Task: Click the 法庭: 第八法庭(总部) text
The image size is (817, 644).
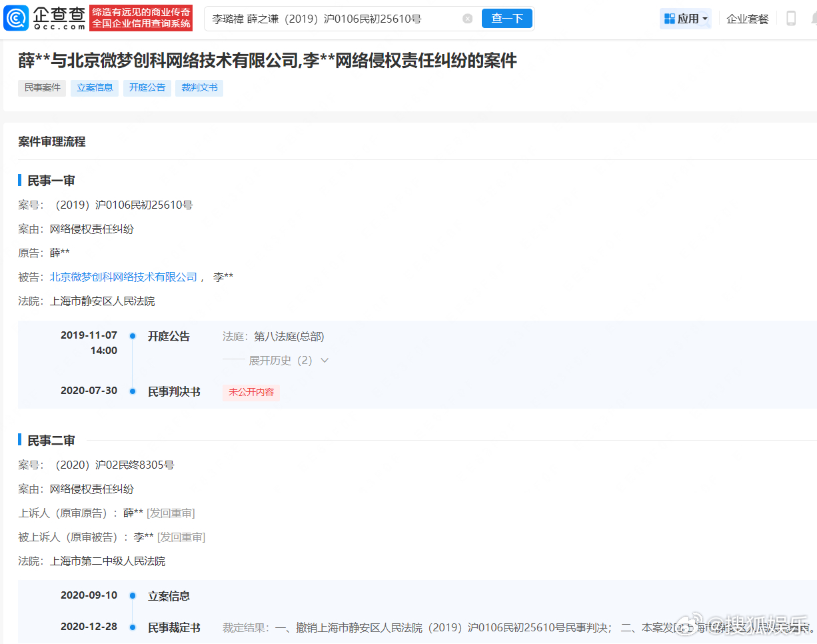Action: tap(273, 337)
